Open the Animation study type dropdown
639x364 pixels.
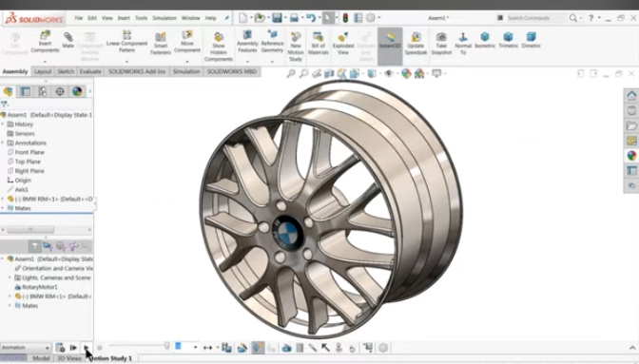26,347
